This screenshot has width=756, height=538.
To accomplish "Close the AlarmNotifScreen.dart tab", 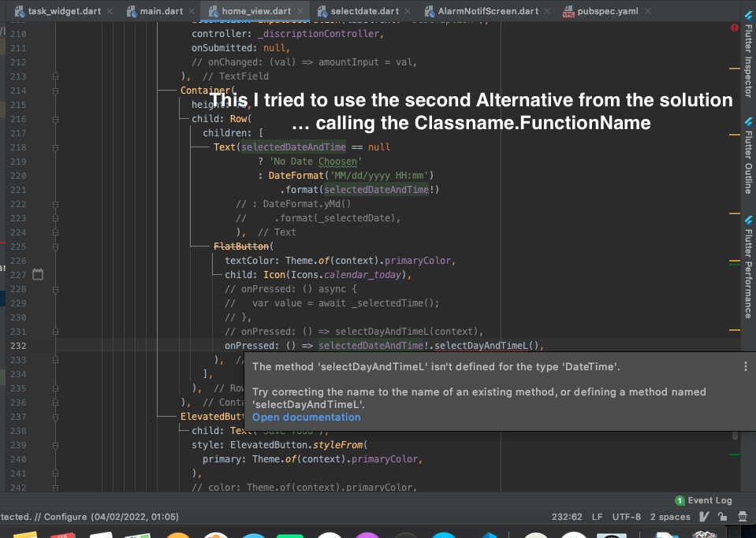I will [x=547, y=11].
